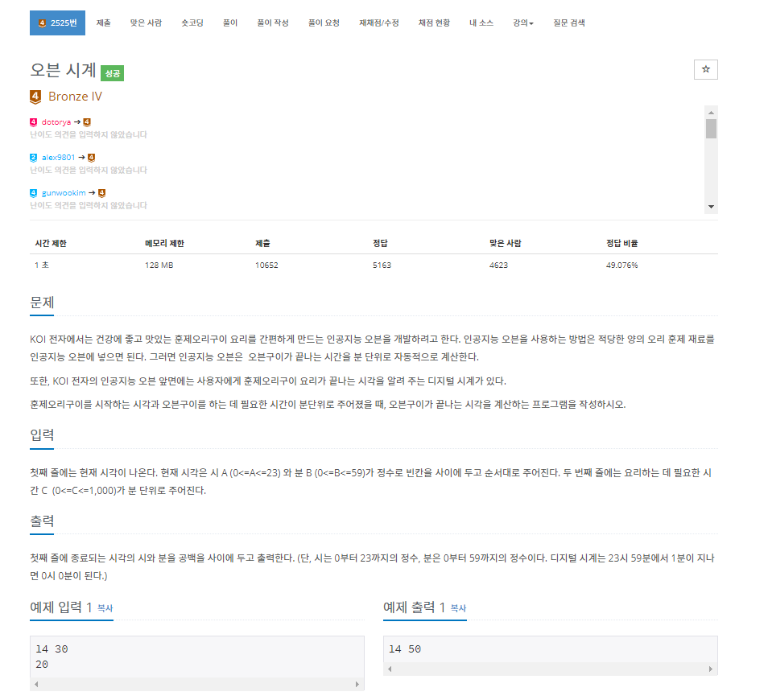Click the Bronze IV tier badge icon
This screenshot has width=768, height=700.
coord(35,97)
